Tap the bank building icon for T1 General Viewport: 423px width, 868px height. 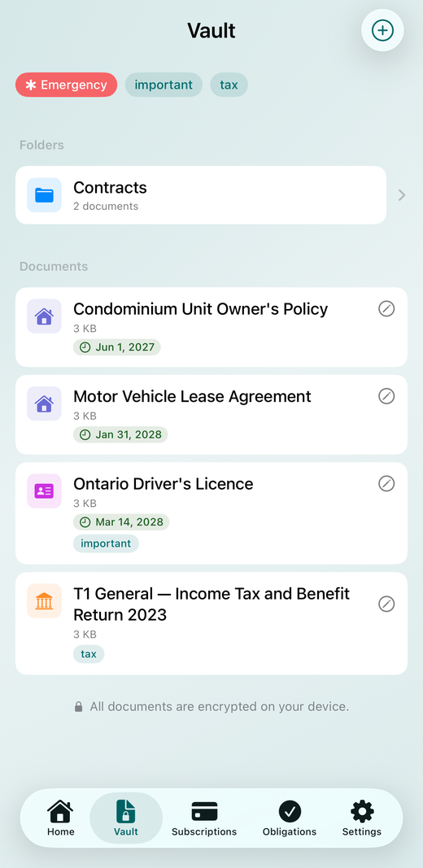[x=44, y=600]
